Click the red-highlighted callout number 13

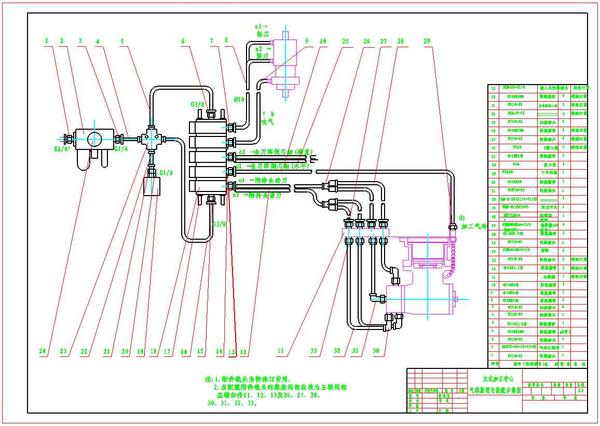pyautogui.click(x=232, y=352)
